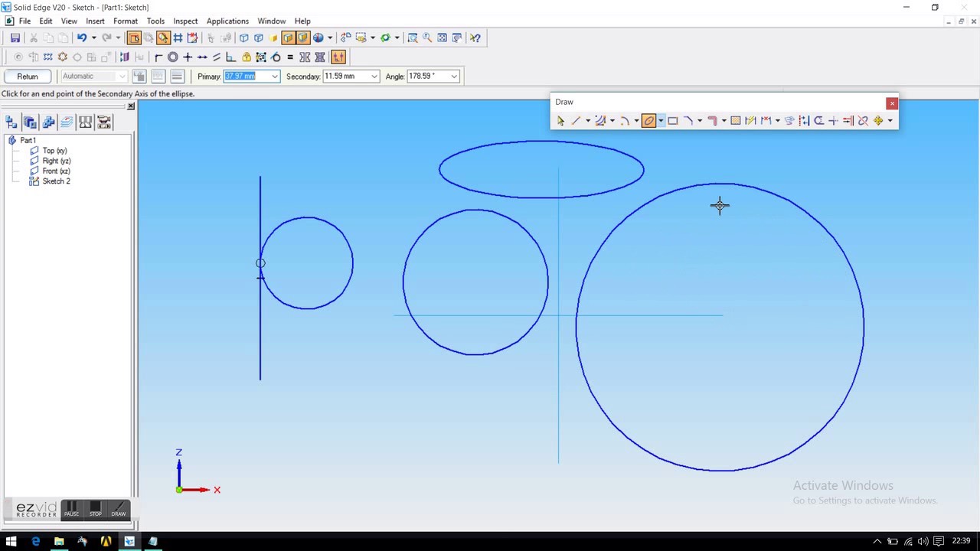The height and width of the screenshot is (551, 980).
Task: Undo the last action
Action: click(81, 37)
